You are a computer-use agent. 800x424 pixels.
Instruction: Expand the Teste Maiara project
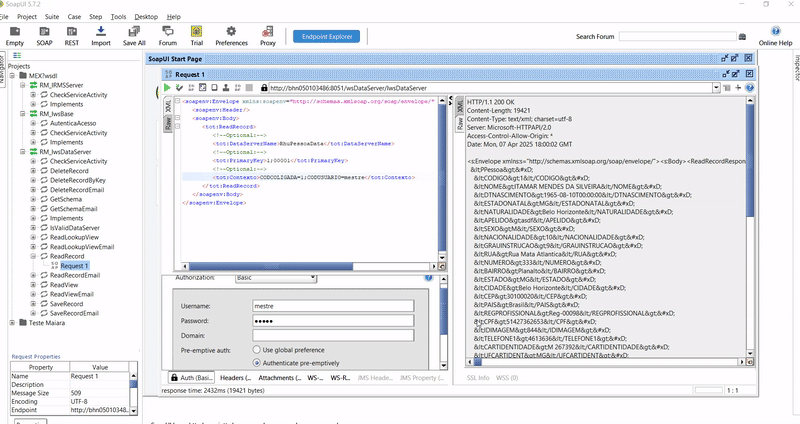click(x=13, y=322)
